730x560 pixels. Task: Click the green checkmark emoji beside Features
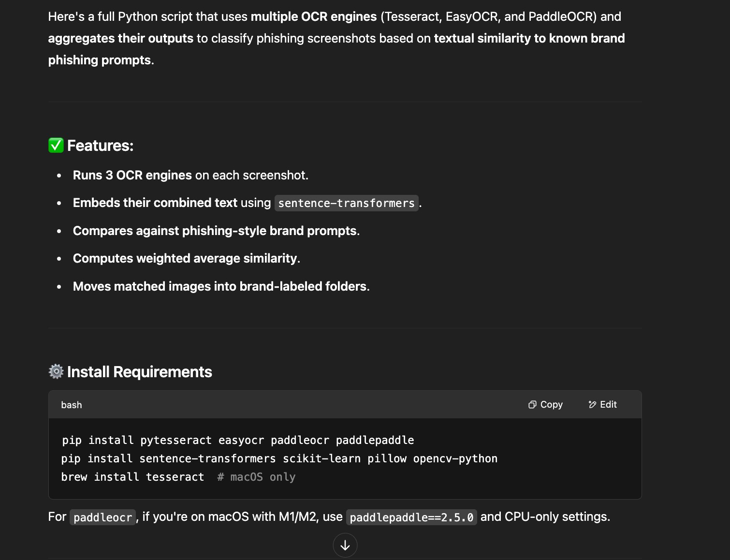pos(56,145)
